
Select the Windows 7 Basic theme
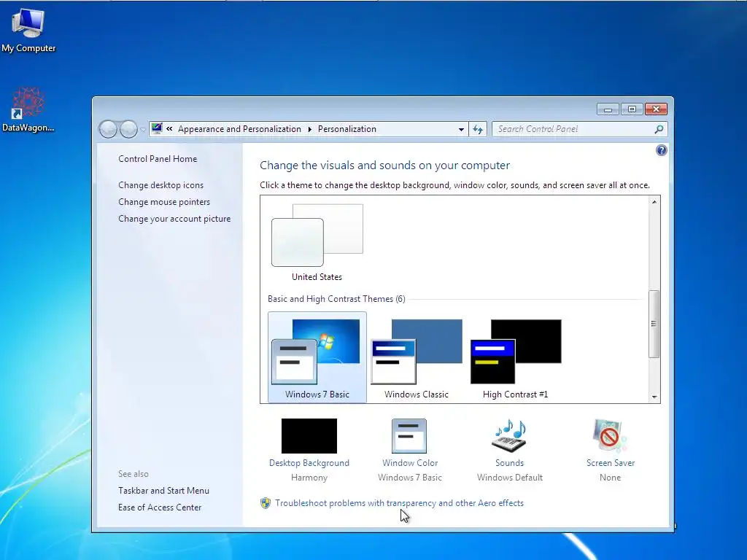point(317,357)
